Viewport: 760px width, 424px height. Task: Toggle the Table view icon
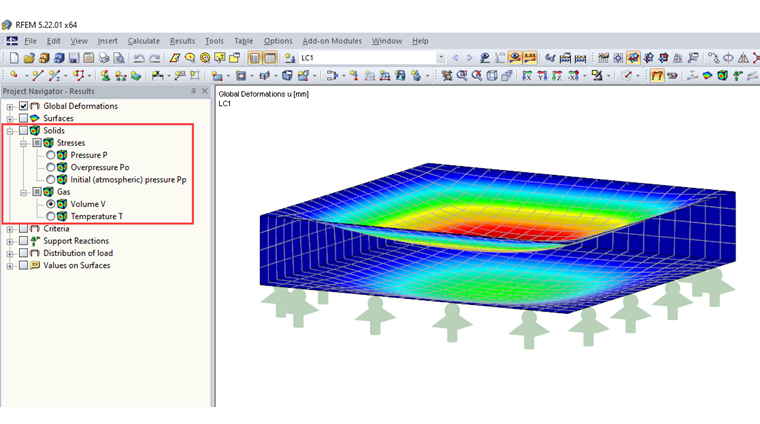pyautogui.click(x=270, y=58)
